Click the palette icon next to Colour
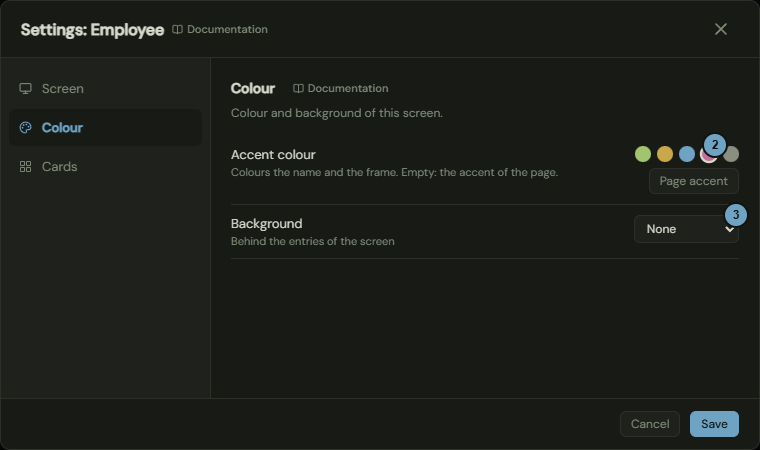 pyautogui.click(x=25, y=128)
